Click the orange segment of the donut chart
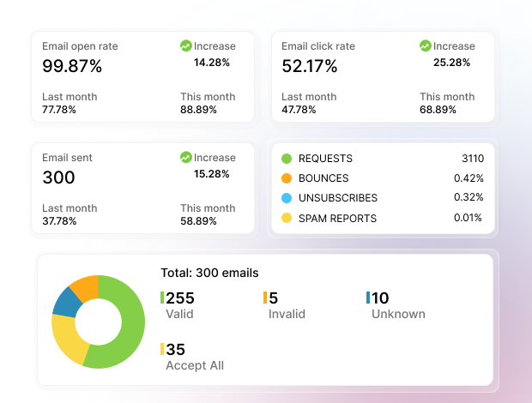Image resolution: width=532 pixels, height=403 pixels. click(x=88, y=287)
